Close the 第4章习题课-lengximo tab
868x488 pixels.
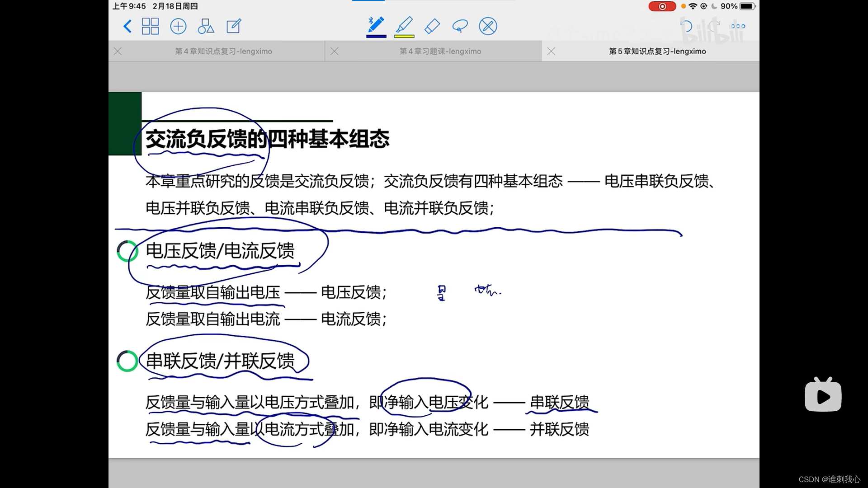coord(335,52)
